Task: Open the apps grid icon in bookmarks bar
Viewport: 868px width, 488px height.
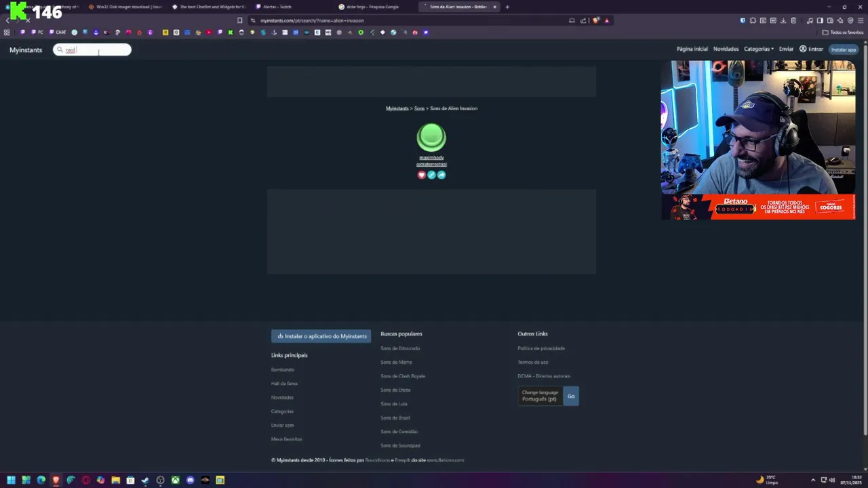Action: 7,33
